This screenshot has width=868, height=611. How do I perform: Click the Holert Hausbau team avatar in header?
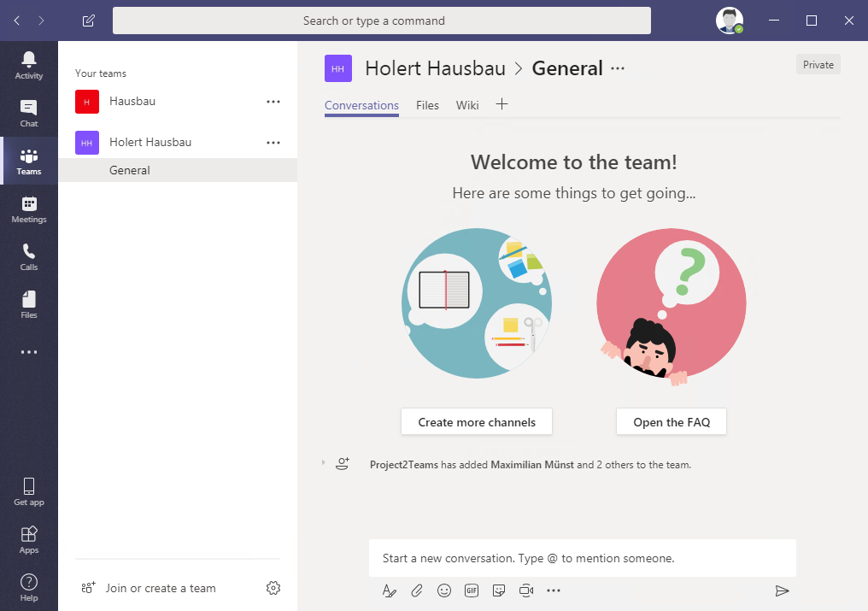coord(338,68)
